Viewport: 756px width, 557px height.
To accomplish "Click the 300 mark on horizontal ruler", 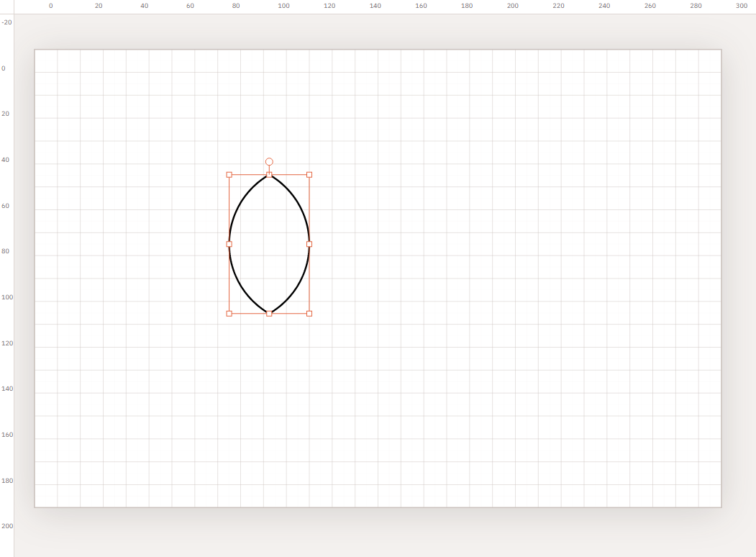I will click(x=742, y=6).
